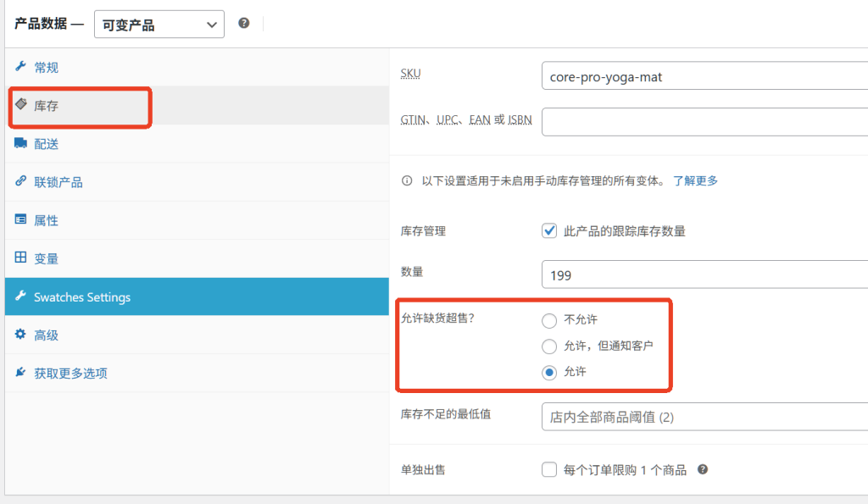Viewport: 868px width, 504px height.
Task: Click the wrench icon beside 常规
Action: tap(20, 67)
